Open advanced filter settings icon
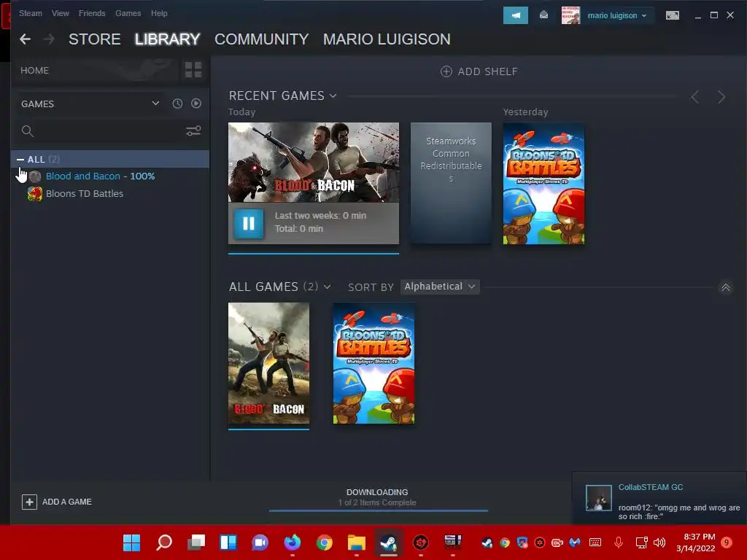The width and height of the screenshot is (747, 560). pos(193,131)
